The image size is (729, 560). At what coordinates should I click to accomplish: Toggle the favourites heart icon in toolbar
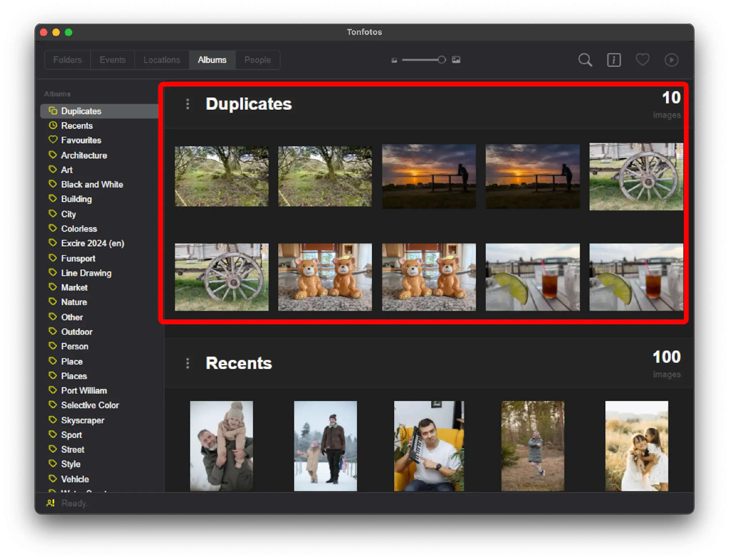(642, 59)
